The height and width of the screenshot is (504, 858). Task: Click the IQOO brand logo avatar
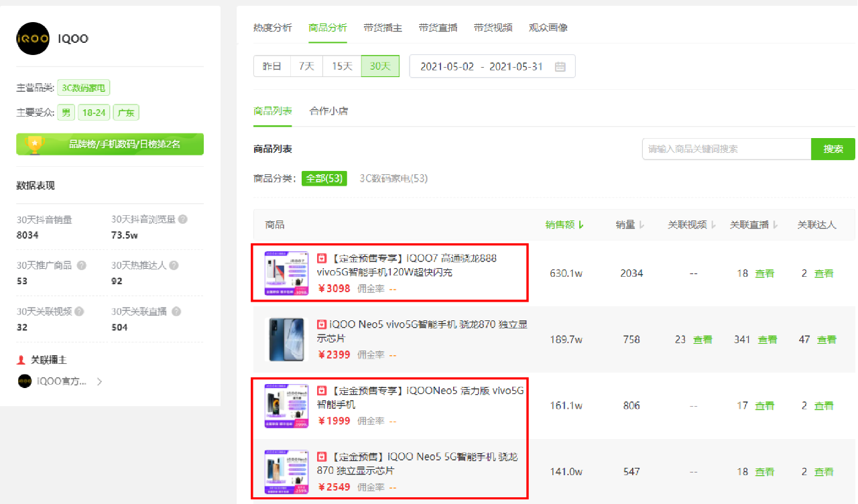(33, 38)
